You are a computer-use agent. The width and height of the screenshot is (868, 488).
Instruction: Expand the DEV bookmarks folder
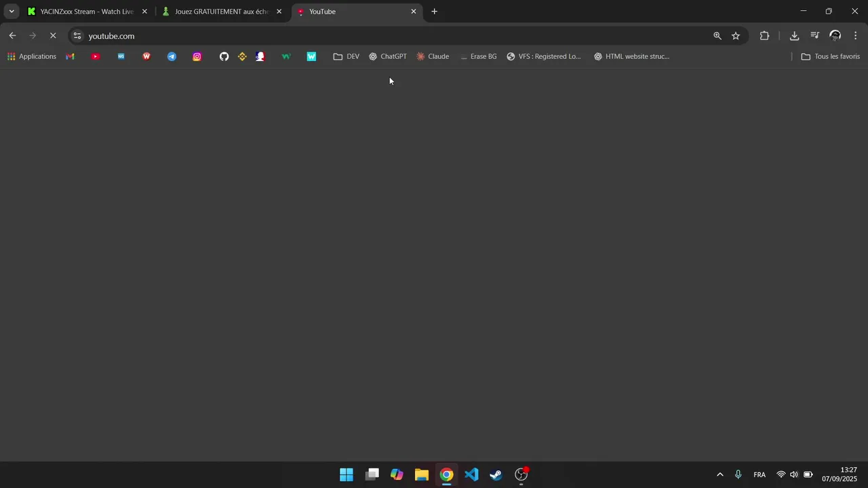pos(347,56)
